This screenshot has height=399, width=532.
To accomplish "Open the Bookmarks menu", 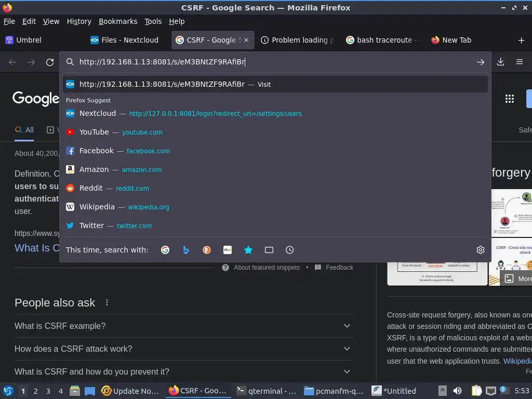I will [x=118, y=21].
